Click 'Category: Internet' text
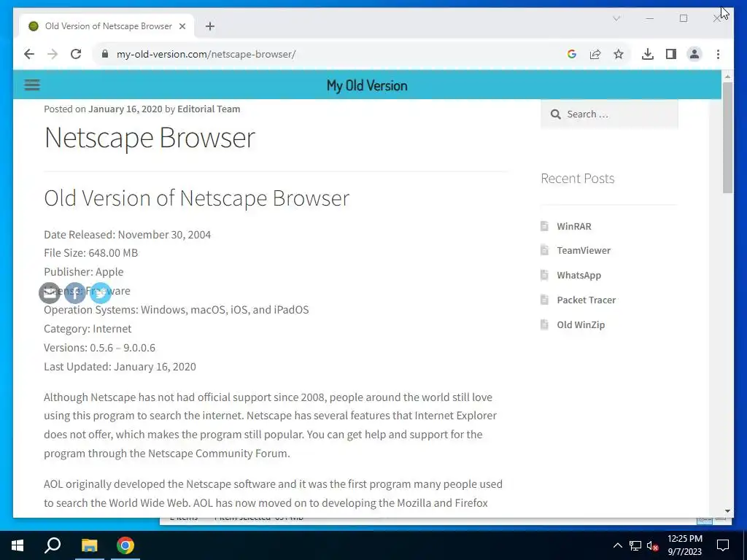 (88, 329)
